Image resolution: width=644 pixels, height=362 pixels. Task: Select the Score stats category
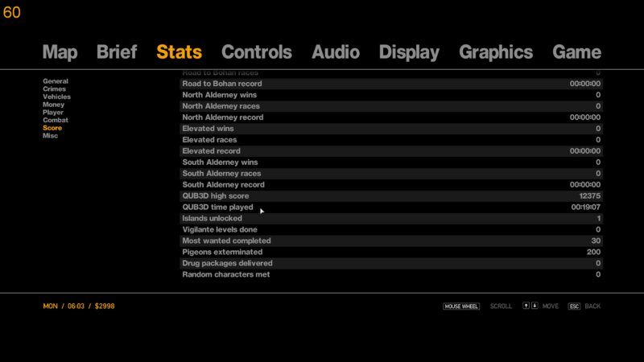(52, 128)
